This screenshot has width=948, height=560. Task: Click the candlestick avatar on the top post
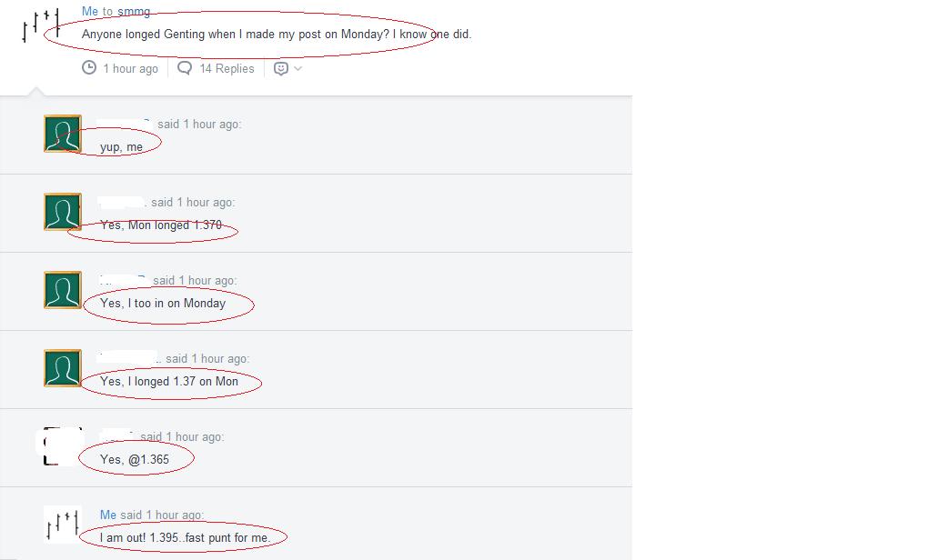[41, 25]
